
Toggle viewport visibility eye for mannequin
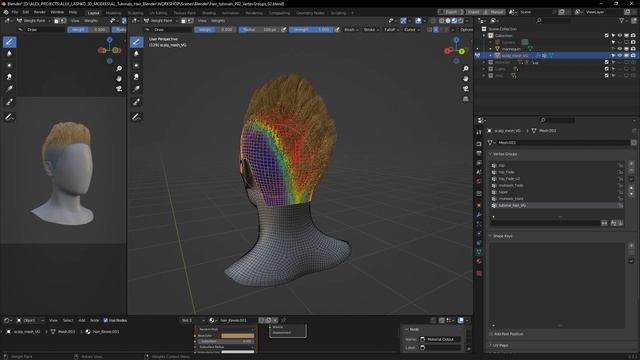(x=620, y=49)
